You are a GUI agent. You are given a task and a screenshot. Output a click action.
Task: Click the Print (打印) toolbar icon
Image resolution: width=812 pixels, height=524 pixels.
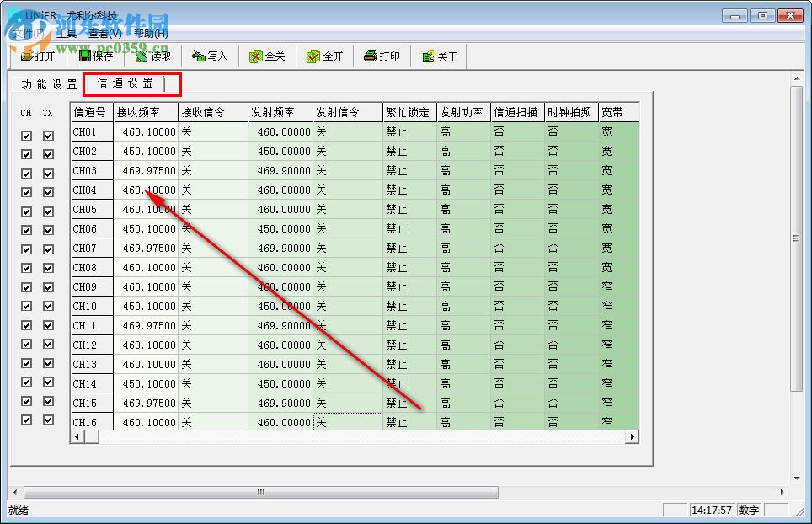(382, 56)
